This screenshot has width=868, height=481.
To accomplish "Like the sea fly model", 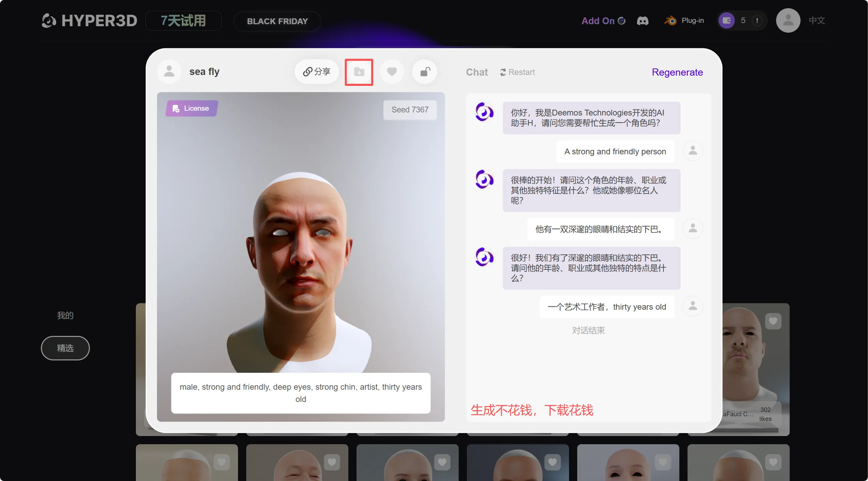I will (392, 72).
